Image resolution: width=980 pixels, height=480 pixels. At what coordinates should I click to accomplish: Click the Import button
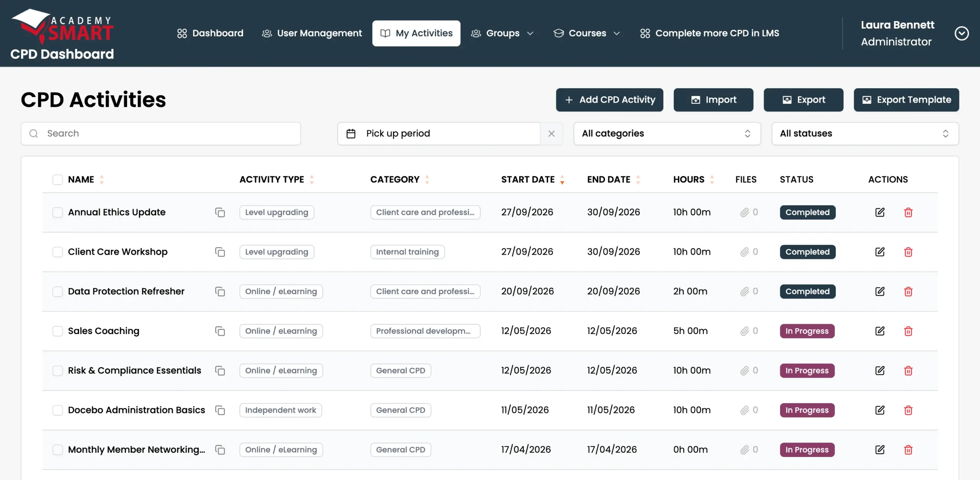point(714,100)
